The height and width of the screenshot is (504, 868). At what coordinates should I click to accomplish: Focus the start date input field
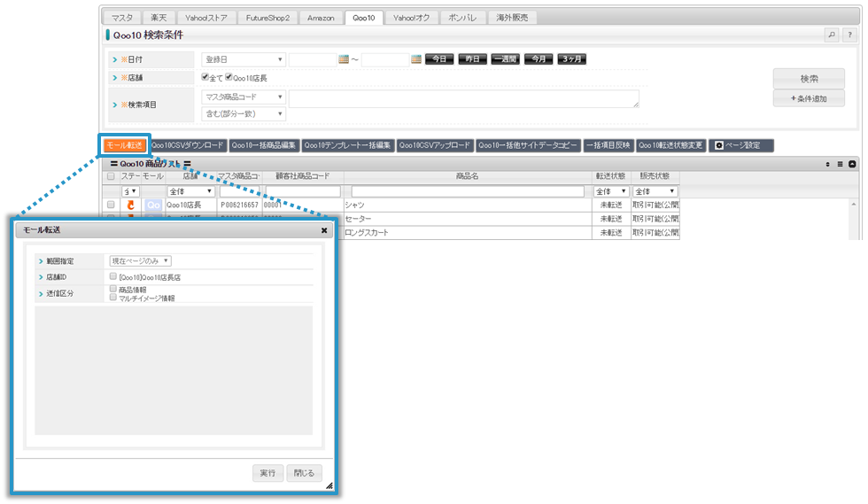pyautogui.click(x=313, y=59)
